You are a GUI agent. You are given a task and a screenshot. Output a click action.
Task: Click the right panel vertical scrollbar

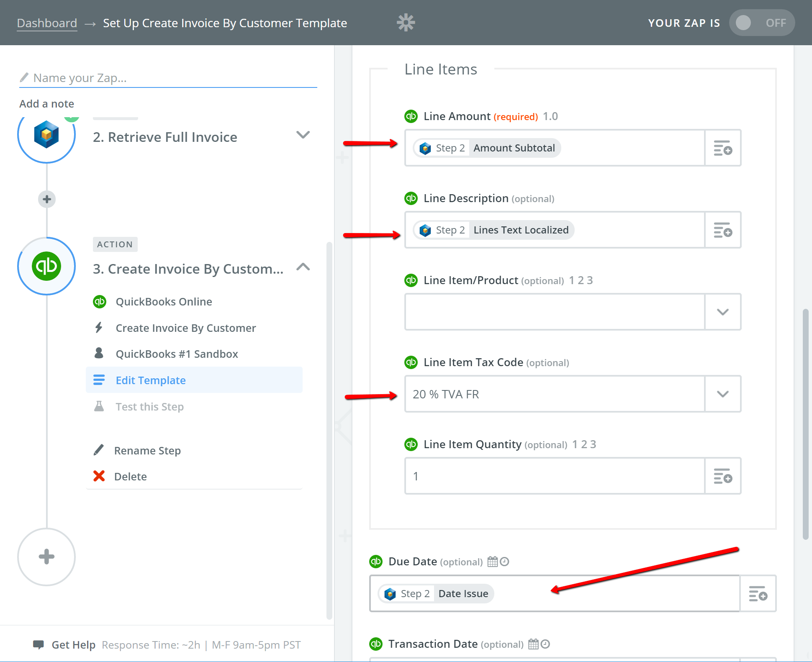805,424
